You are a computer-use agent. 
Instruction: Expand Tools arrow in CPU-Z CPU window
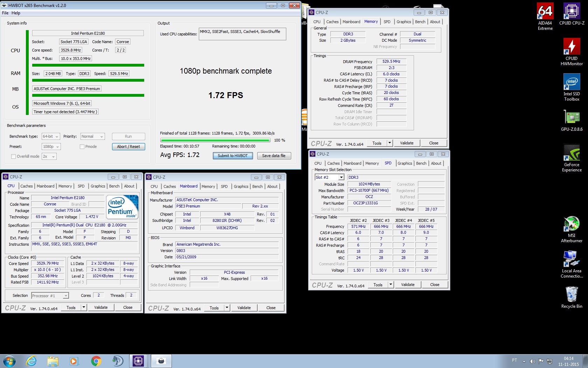pyautogui.click(x=83, y=307)
